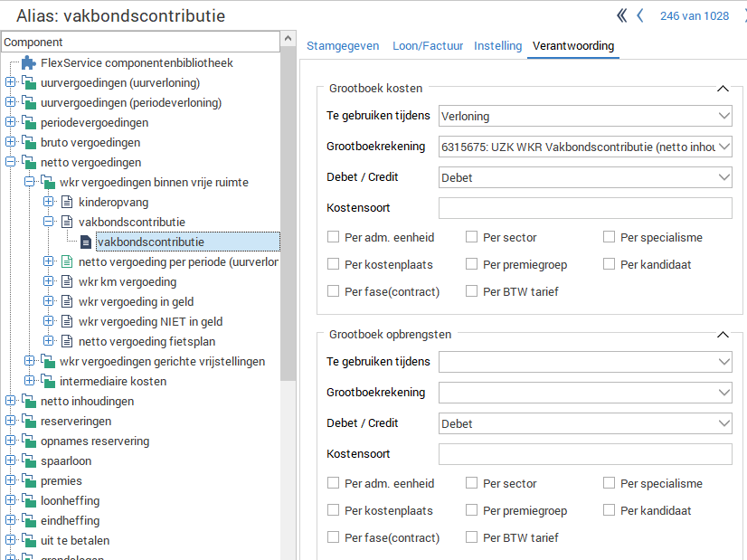Switch to the Stamgegeven tab
Viewport: 747px width, 560px height.
click(340, 46)
